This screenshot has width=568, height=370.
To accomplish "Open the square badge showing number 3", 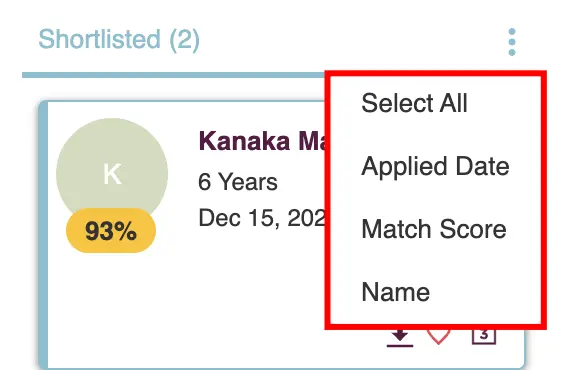I will (x=484, y=337).
